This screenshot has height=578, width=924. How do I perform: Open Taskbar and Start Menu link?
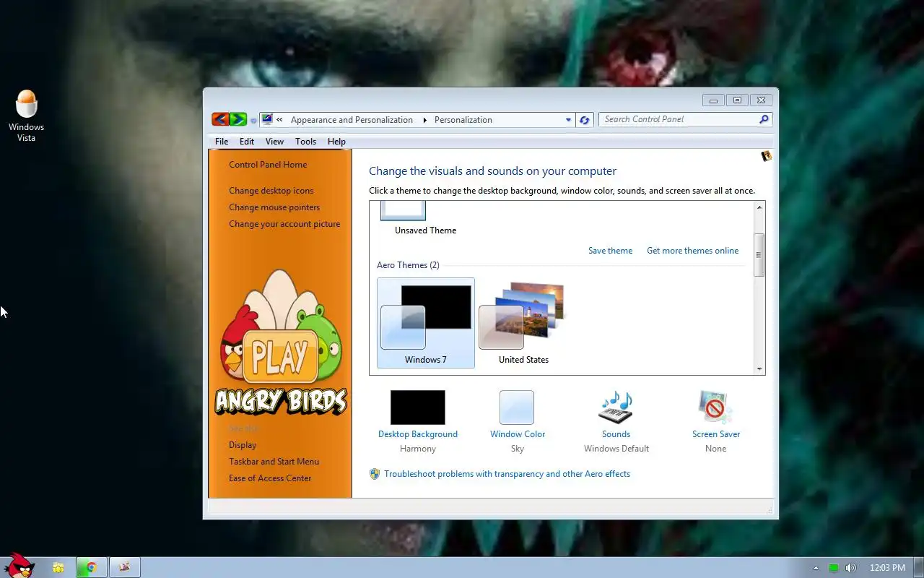[x=274, y=462]
